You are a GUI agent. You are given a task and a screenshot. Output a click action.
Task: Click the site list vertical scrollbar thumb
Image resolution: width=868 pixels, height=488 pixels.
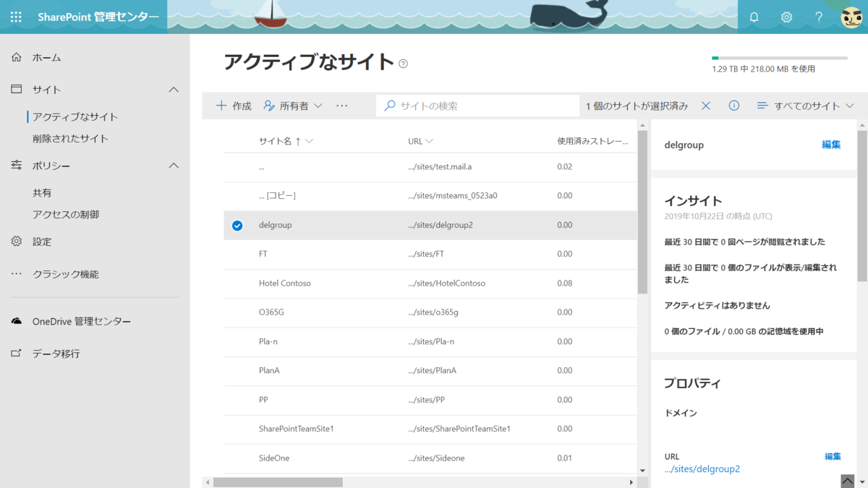coord(642,212)
